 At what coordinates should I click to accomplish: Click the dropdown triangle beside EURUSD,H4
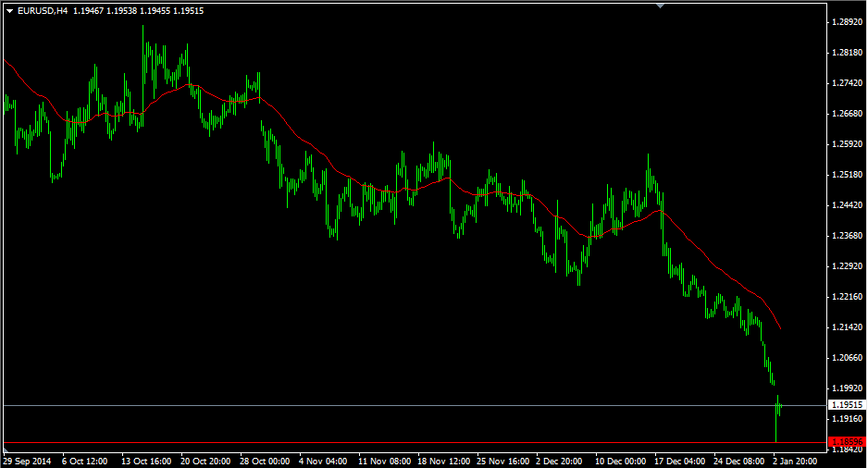(x=9, y=11)
